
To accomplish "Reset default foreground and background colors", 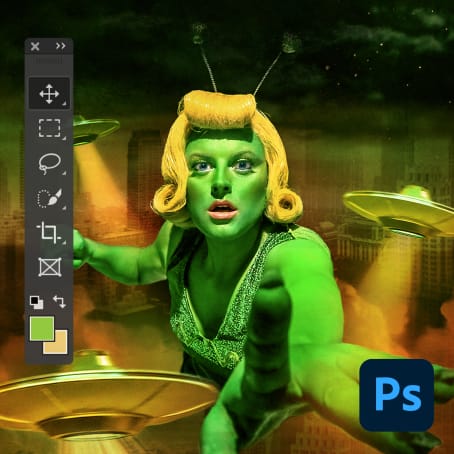I will [x=36, y=302].
